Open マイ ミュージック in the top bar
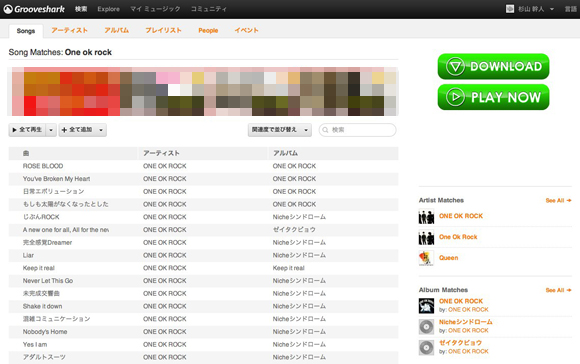580x364 pixels. click(x=155, y=9)
